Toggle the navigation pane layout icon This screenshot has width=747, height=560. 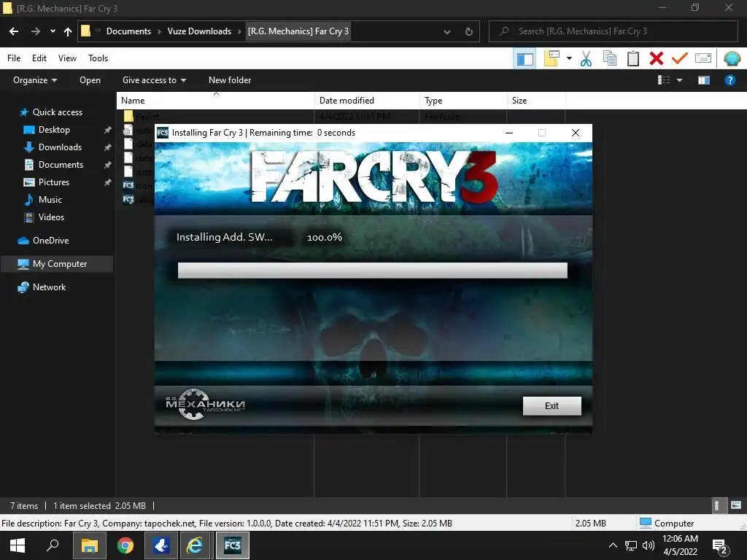(x=525, y=59)
